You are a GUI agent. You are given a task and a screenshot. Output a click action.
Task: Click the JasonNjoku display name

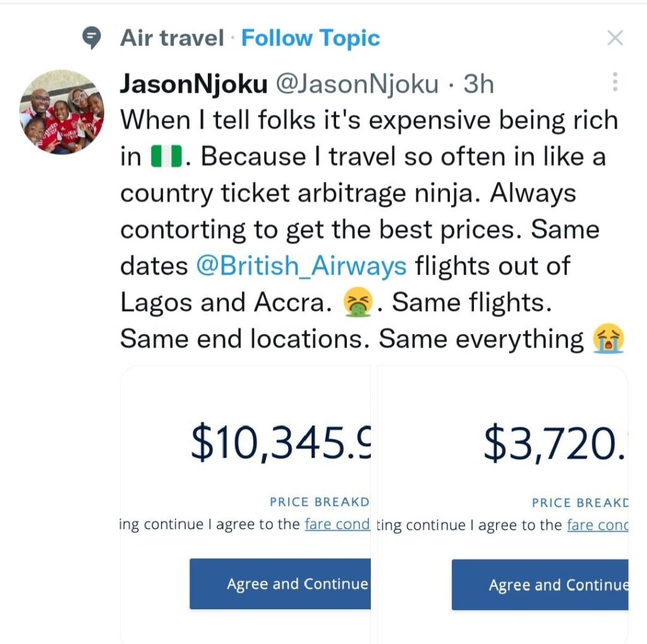(x=193, y=85)
